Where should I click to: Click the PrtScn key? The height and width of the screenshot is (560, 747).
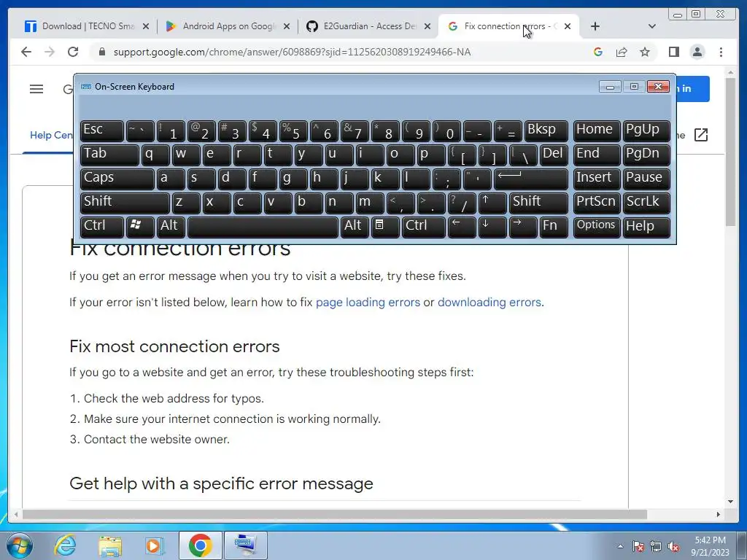pos(597,203)
